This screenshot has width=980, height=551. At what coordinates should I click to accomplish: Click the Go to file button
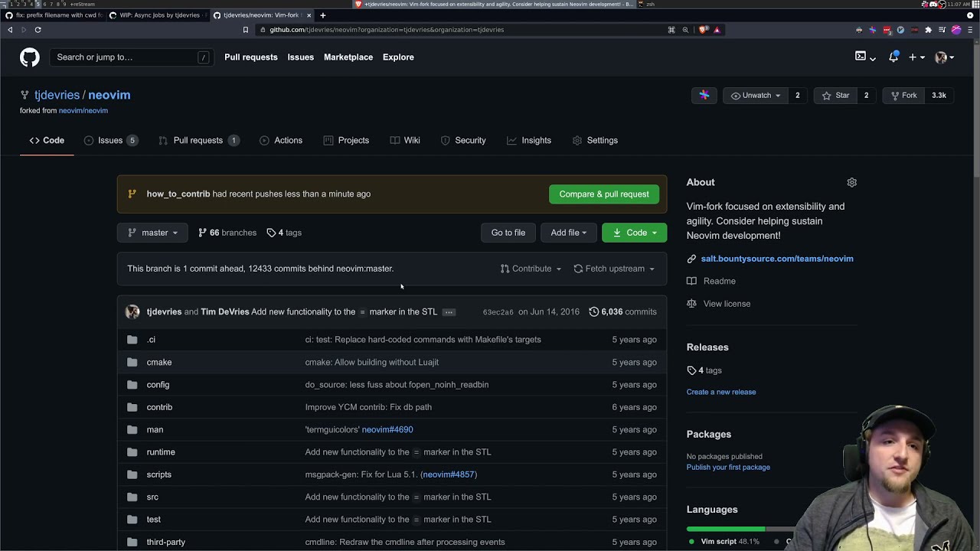pos(508,233)
